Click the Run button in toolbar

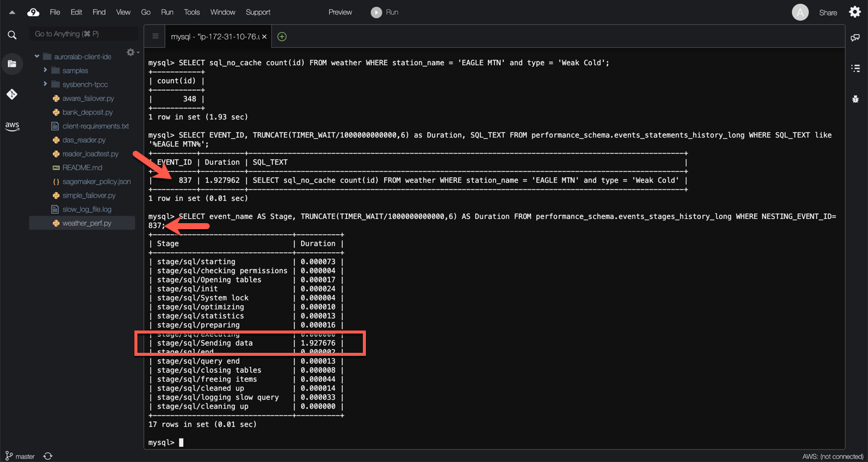(385, 12)
